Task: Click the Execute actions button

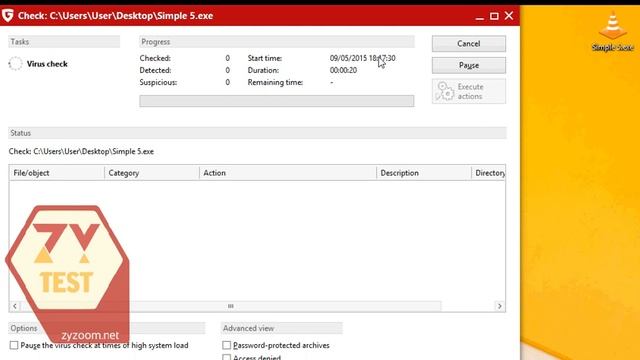Action: click(469, 91)
